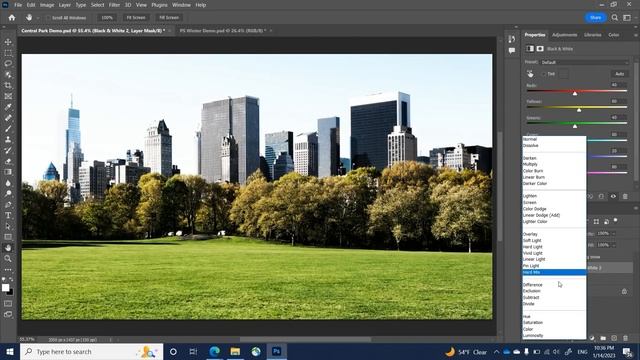
Task: Create new group folder icon in Layers panel
Action: pyautogui.click(x=603, y=338)
